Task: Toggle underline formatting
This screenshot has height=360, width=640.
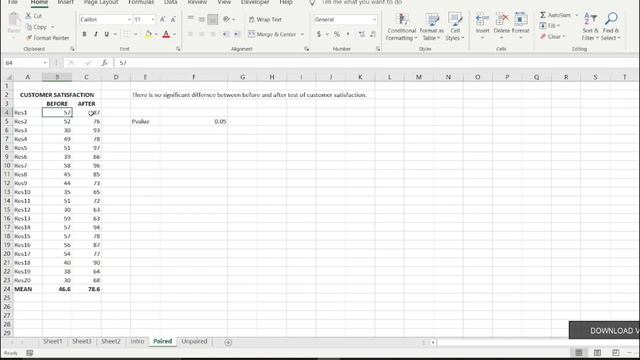Action: click(107, 34)
